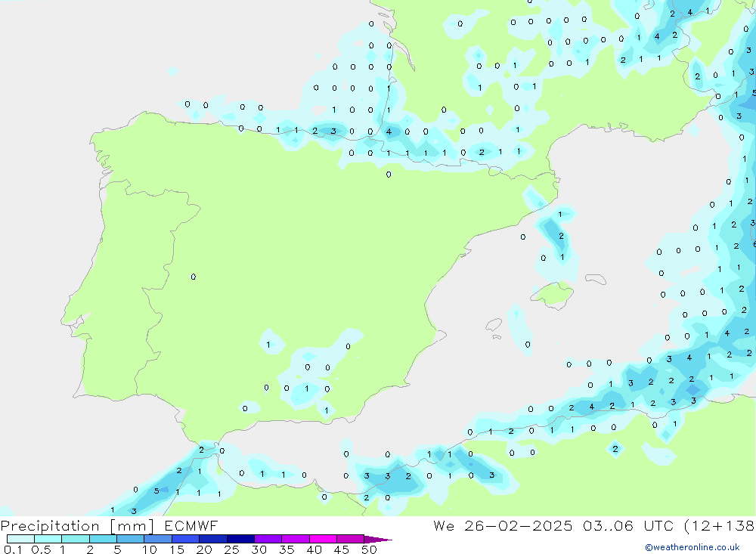Select the 2–5 mm legend color
This screenshot has height=554, width=756.
click(x=103, y=539)
